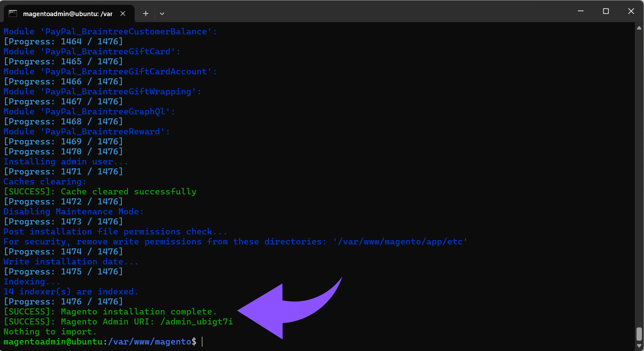Click the terminal icon in the tab
Image resolution: width=644 pixels, height=351 pixels.
tap(13, 13)
